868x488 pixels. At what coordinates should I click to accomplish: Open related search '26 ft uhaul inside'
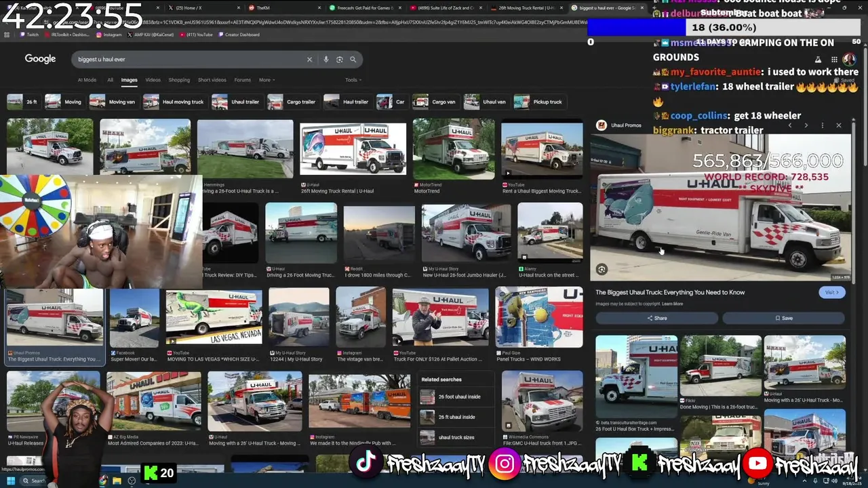coord(456,417)
